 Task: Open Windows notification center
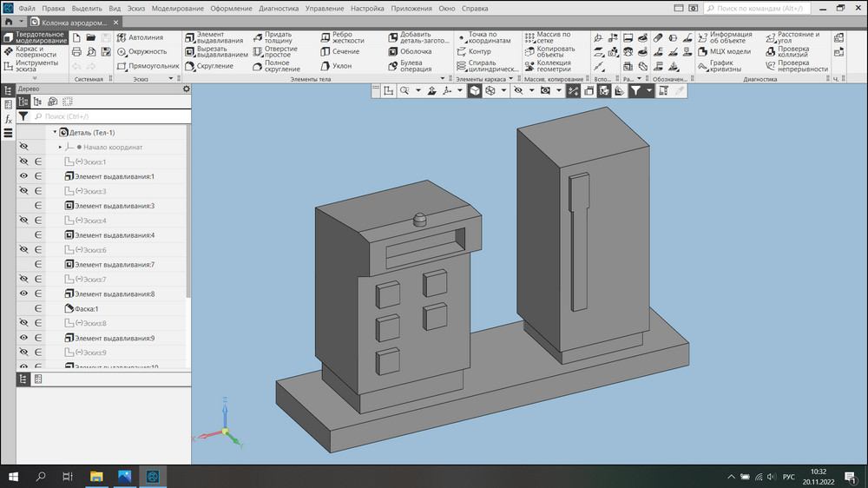(x=851, y=477)
